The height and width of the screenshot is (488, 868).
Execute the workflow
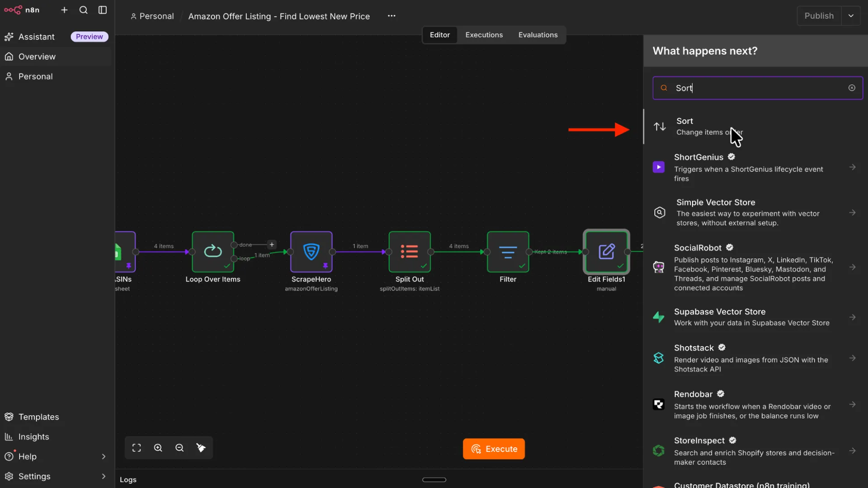(494, 449)
